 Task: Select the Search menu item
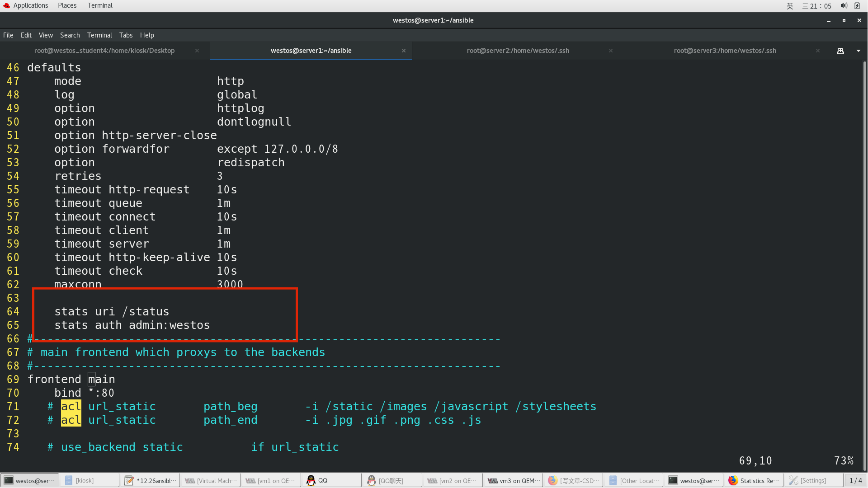click(69, 34)
